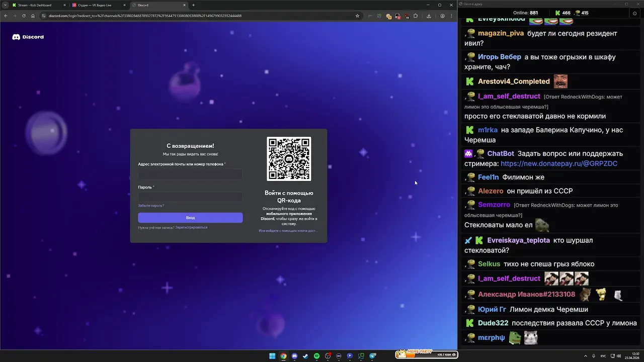Click the browser address bar URL

(145, 16)
